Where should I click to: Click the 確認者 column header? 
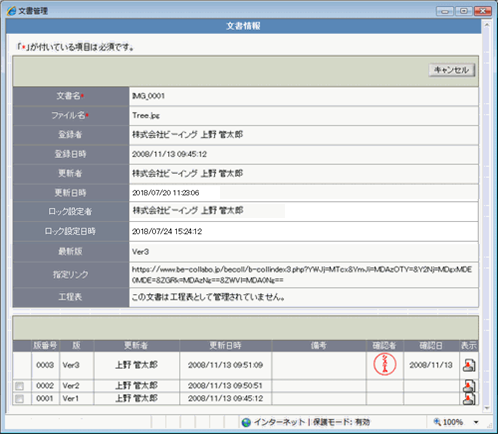click(x=384, y=346)
